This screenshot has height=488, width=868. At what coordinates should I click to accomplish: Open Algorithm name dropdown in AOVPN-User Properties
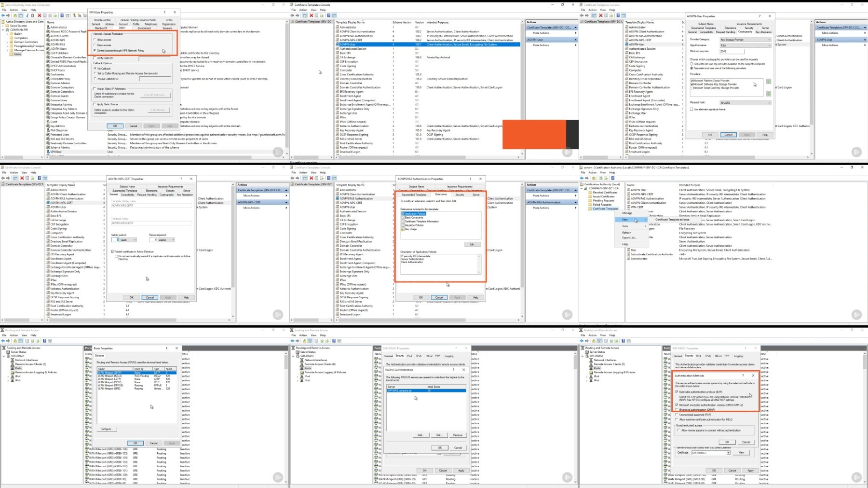coord(745,45)
